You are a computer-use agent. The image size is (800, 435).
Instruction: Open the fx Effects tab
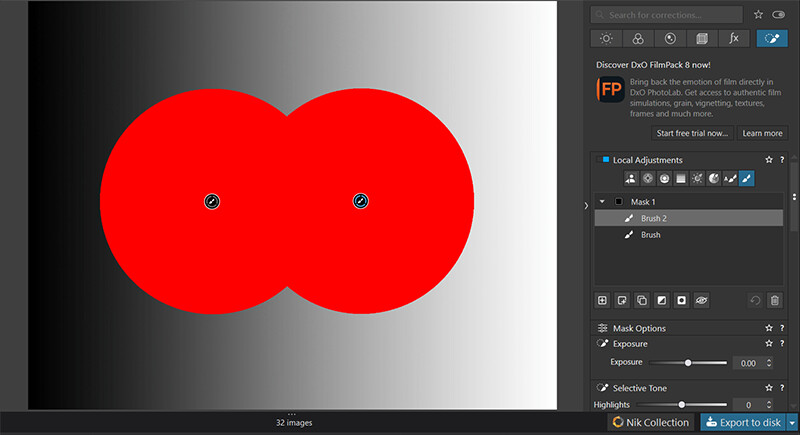(734, 39)
